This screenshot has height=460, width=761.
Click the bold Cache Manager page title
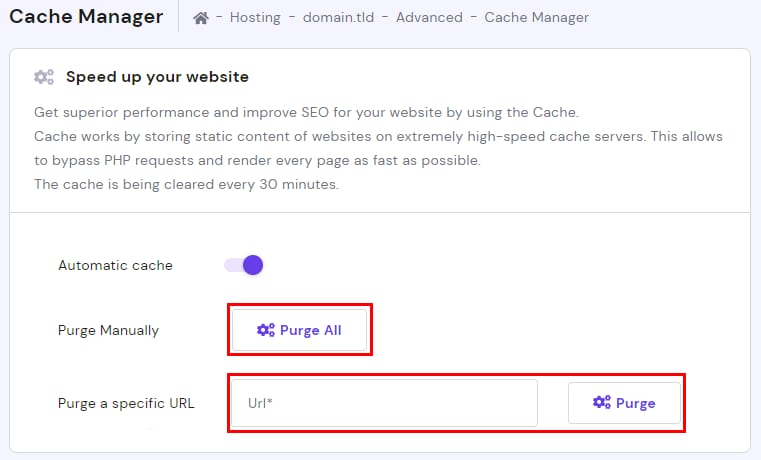tap(85, 17)
